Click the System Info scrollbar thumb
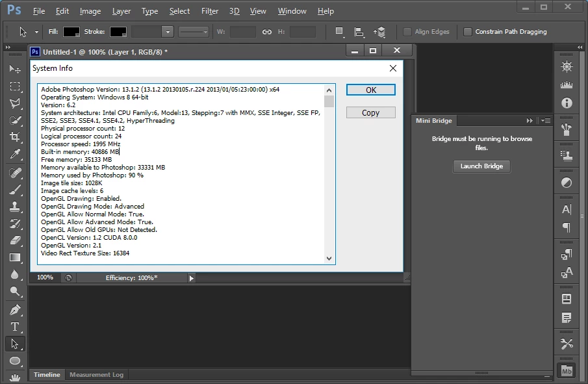Screen dimensions: 588x384 (329, 101)
